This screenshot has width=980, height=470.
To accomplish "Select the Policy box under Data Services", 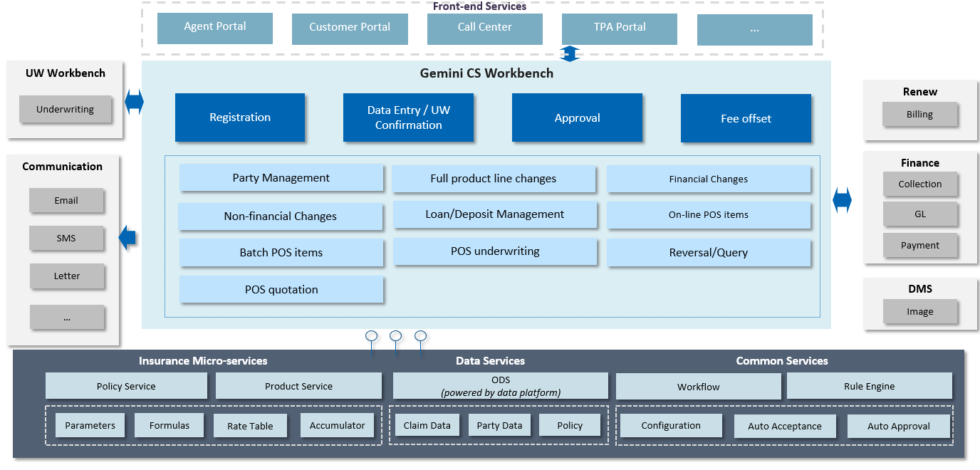I will pos(570,426).
